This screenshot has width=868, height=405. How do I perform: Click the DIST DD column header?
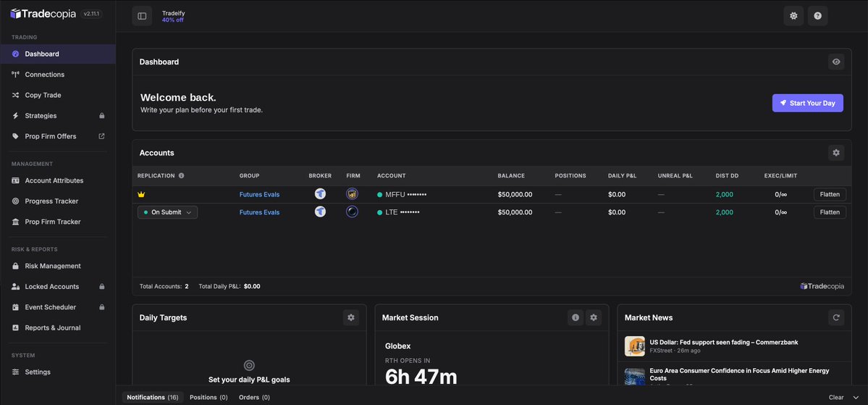(727, 175)
